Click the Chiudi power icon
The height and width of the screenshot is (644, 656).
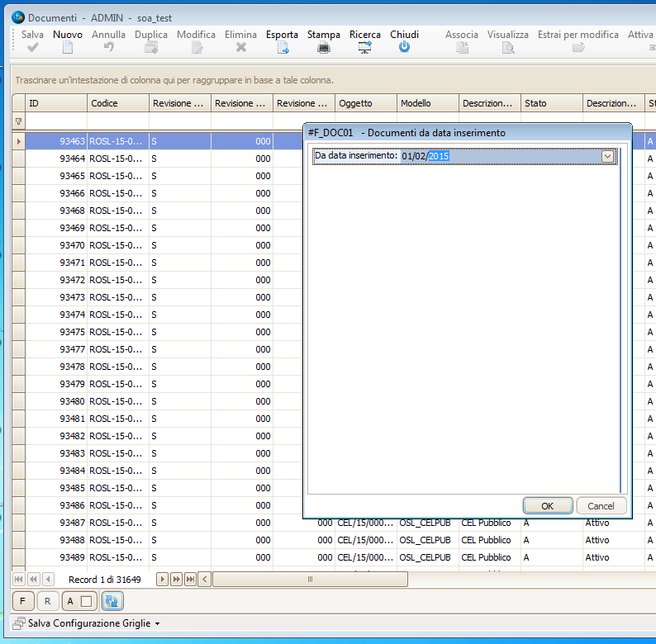pos(404,48)
